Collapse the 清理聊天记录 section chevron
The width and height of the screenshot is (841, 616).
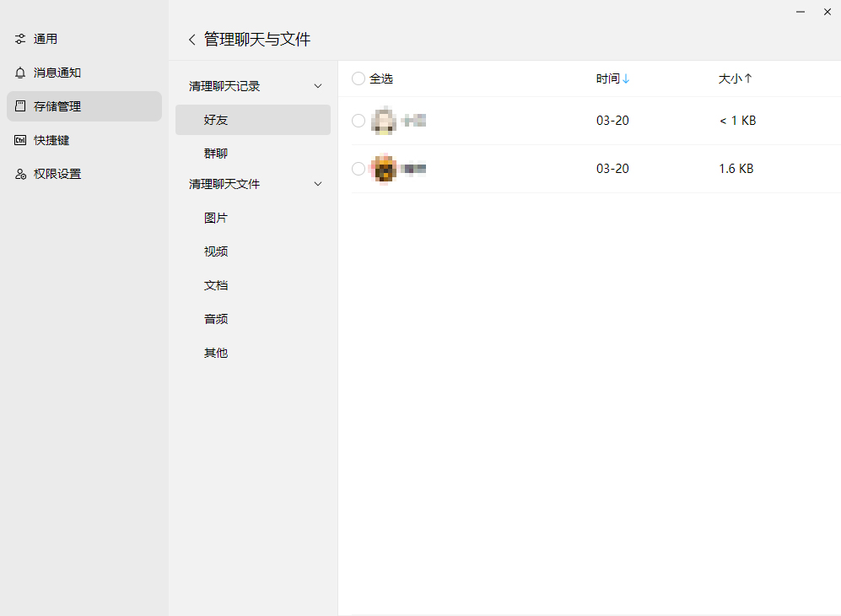point(318,86)
